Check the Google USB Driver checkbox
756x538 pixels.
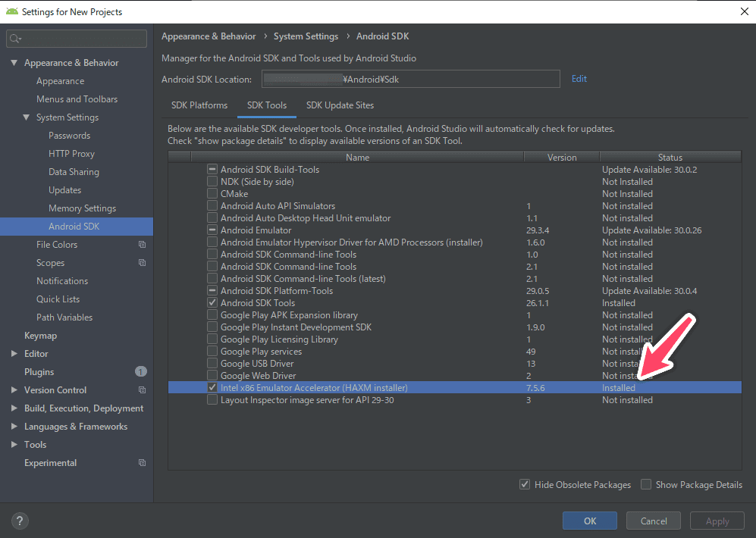212,364
